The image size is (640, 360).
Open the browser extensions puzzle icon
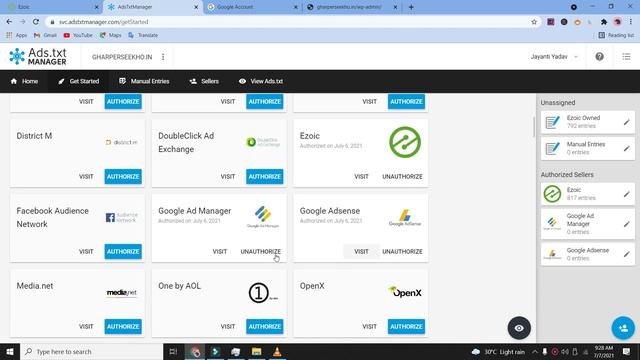[x=604, y=22]
